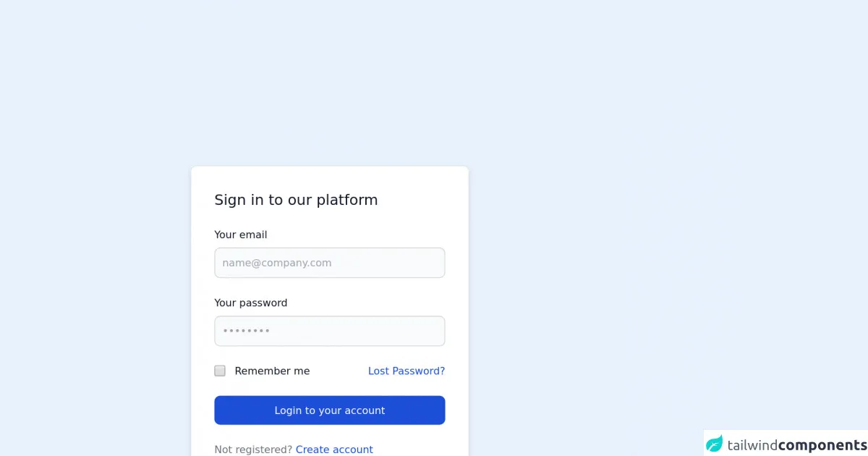The image size is (868, 456).
Task: Click the "Remember me" label text
Action: pos(272,371)
